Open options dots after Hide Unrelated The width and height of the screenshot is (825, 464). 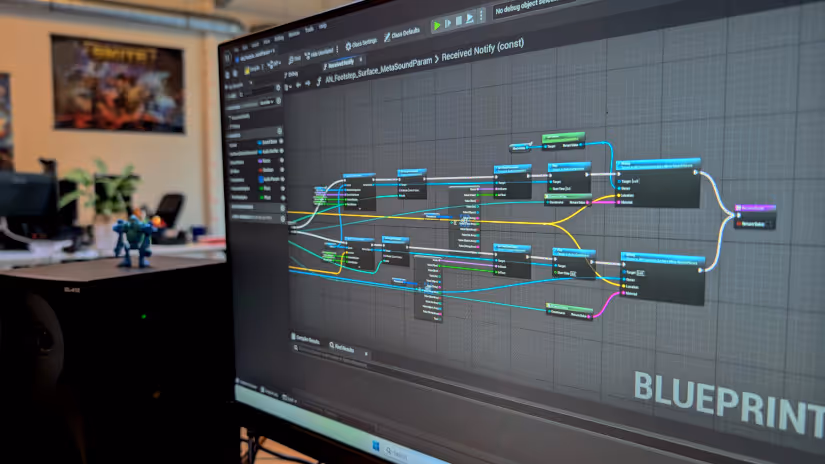[337, 49]
